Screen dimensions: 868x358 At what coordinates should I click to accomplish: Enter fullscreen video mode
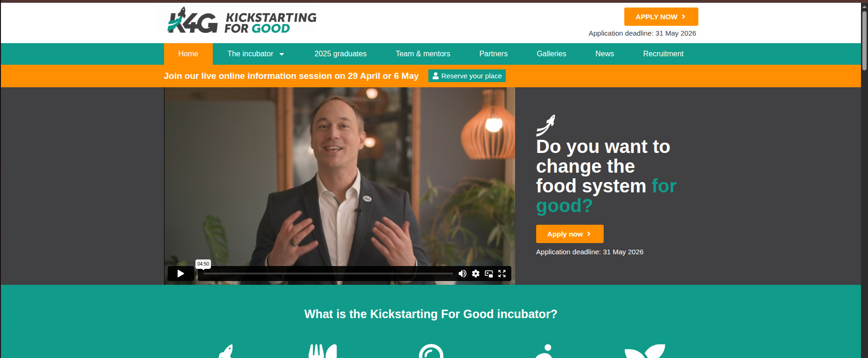[x=502, y=274]
